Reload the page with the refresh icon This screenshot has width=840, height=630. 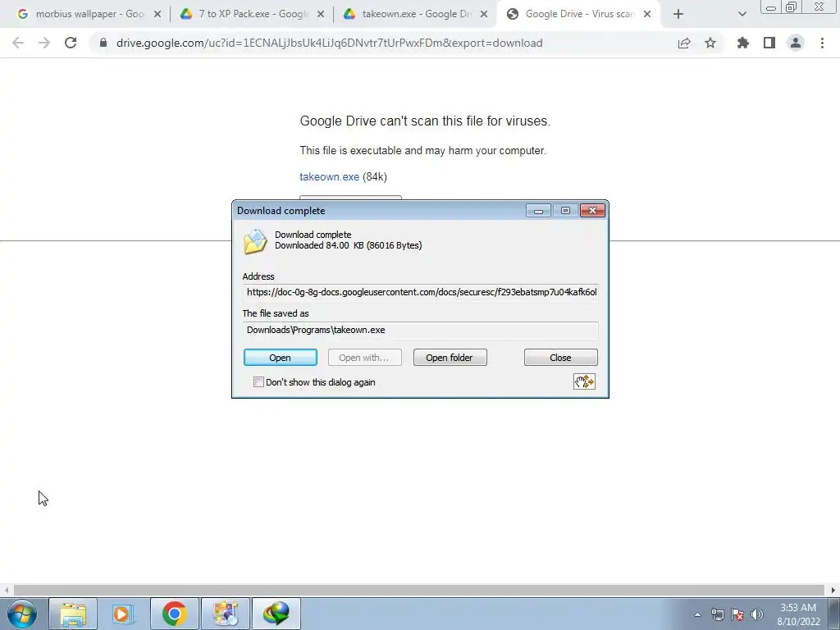coord(71,43)
